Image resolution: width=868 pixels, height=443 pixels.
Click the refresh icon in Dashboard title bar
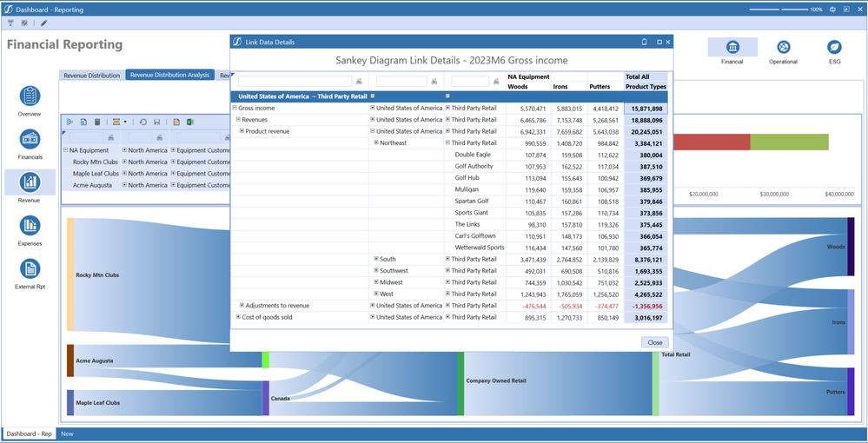coord(832,10)
